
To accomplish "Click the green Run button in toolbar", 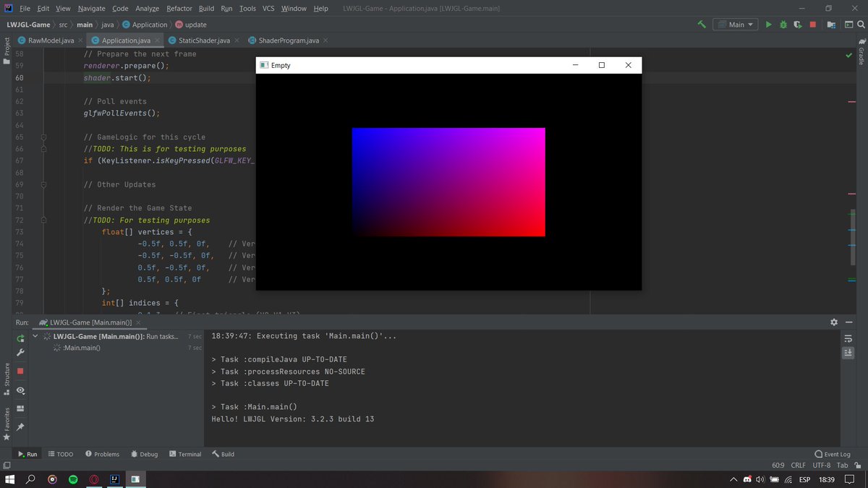I will click(x=769, y=24).
